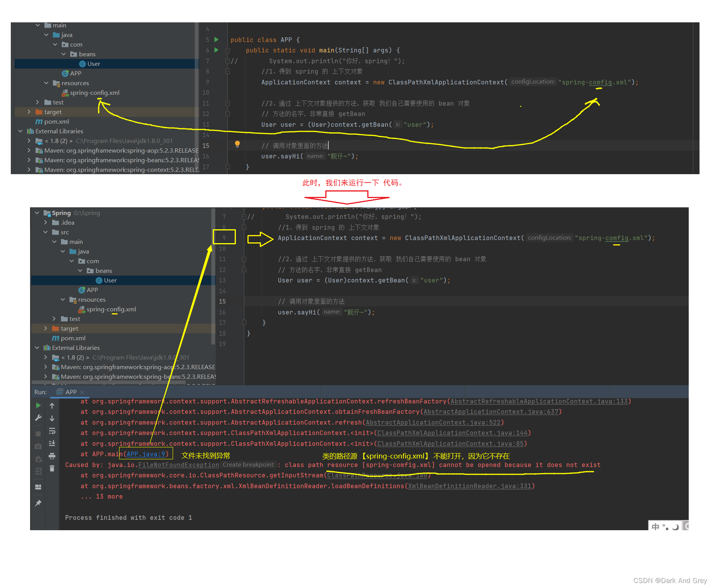Pin the Run tab with the pin icon
The width and height of the screenshot is (713, 588).
(x=38, y=503)
